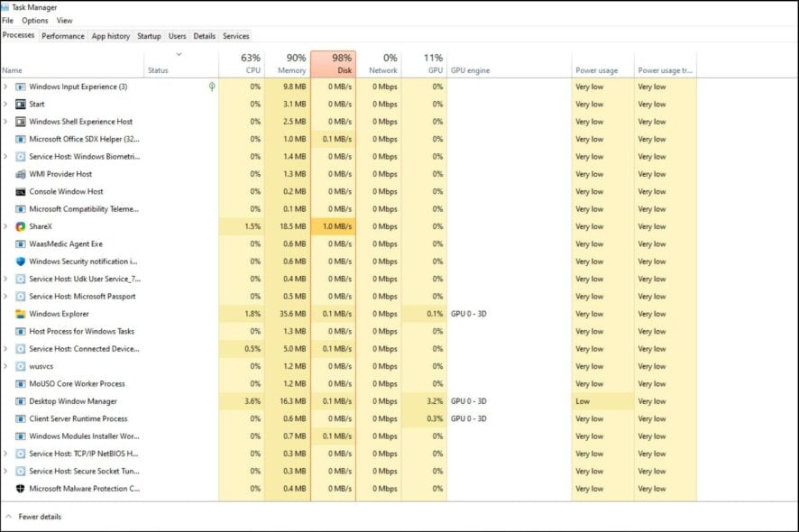The image size is (799, 532).
Task: Click the Windows Explorer folder icon
Action: coord(21,314)
